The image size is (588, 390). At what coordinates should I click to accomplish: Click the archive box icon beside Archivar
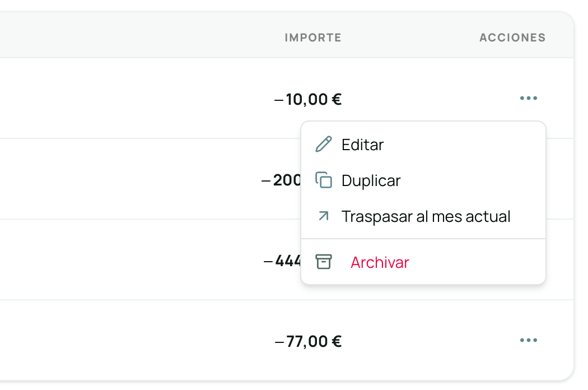(323, 262)
